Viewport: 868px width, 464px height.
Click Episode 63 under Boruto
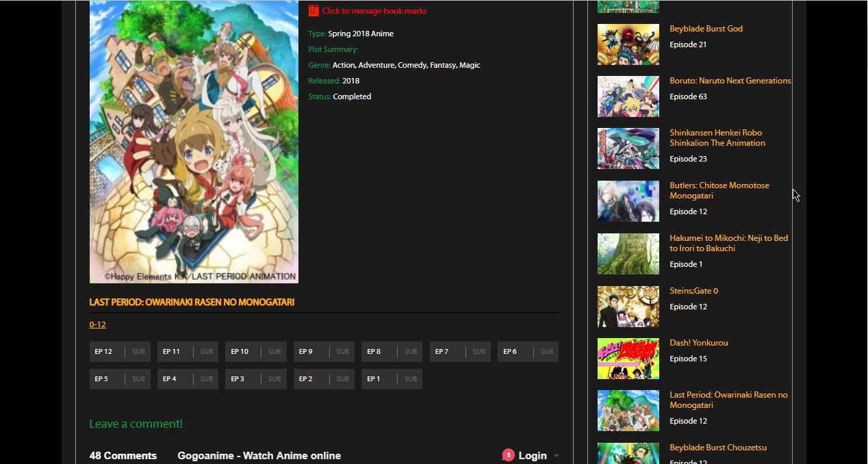[688, 96]
